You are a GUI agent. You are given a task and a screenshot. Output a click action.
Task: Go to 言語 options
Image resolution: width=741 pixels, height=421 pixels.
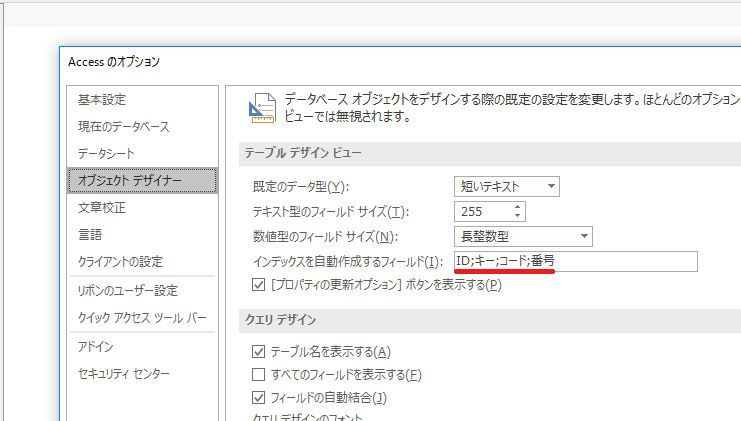(x=90, y=234)
